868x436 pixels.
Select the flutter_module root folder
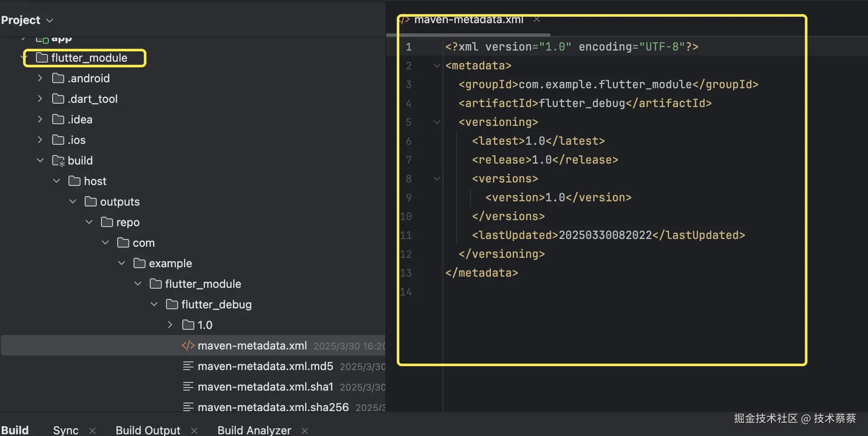coord(89,58)
